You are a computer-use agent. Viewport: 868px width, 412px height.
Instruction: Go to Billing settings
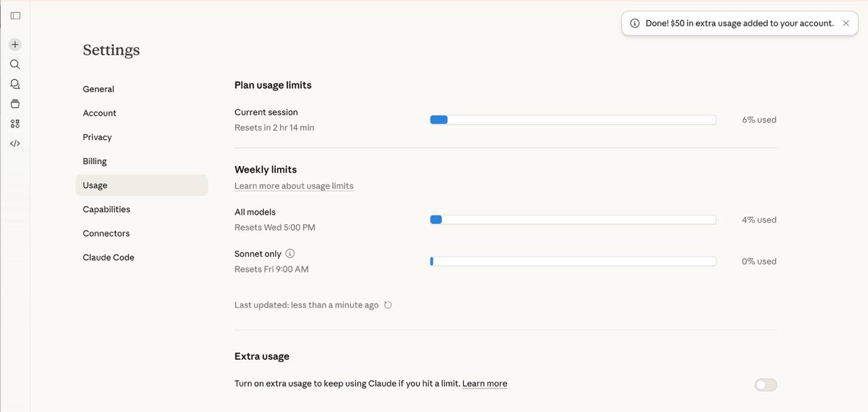(95, 161)
